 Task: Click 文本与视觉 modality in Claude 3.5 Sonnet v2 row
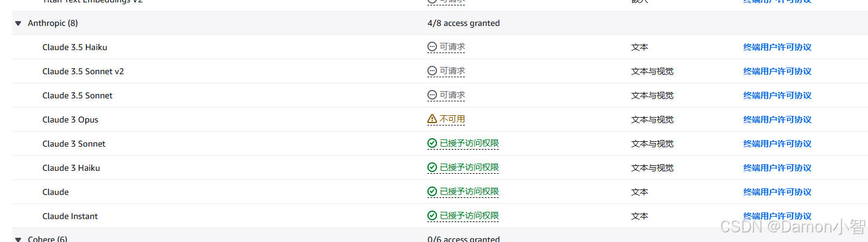pos(652,71)
